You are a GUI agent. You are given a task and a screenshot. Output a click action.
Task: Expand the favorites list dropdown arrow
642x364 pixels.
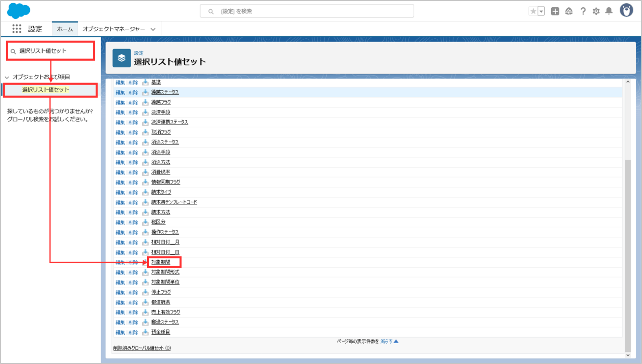pos(541,11)
